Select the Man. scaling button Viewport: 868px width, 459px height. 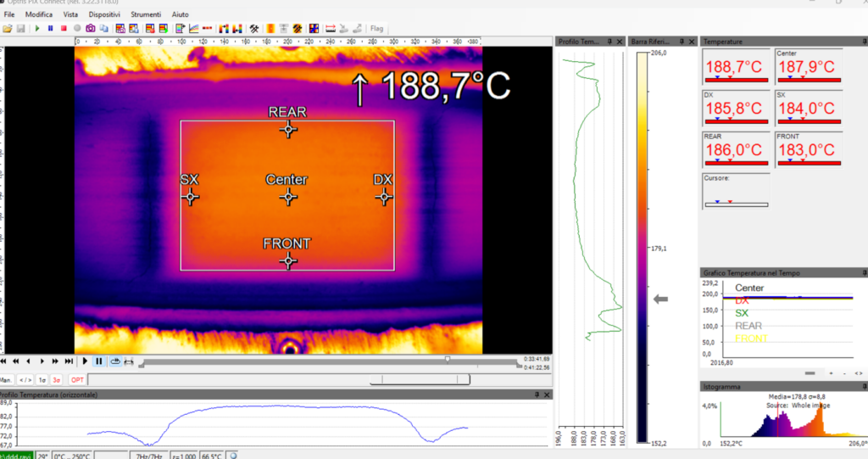(6, 380)
